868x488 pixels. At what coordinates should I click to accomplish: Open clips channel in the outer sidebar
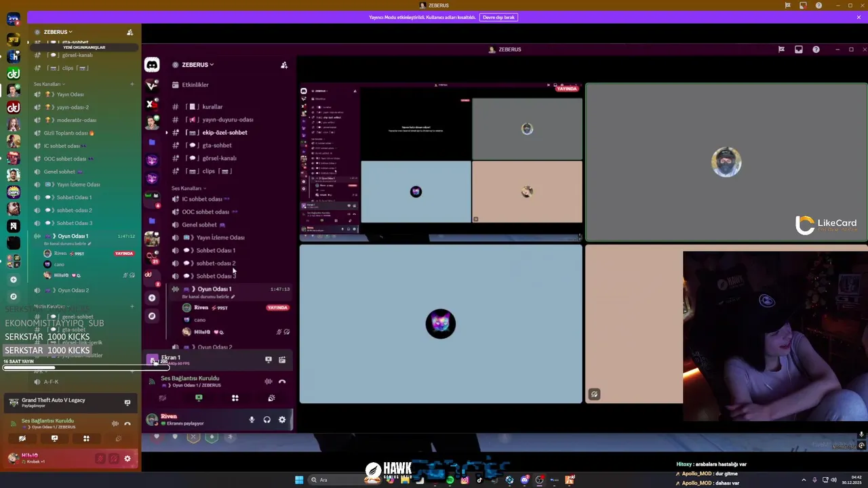pos(68,68)
